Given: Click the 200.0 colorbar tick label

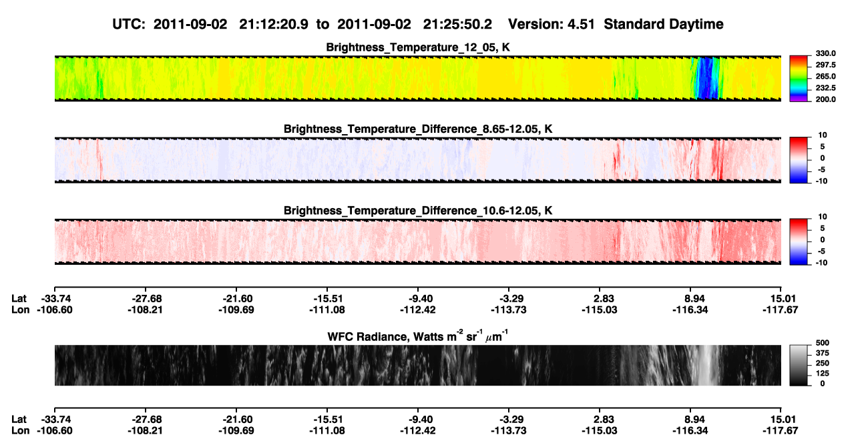Looking at the screenshot, I should coord(825,99).
